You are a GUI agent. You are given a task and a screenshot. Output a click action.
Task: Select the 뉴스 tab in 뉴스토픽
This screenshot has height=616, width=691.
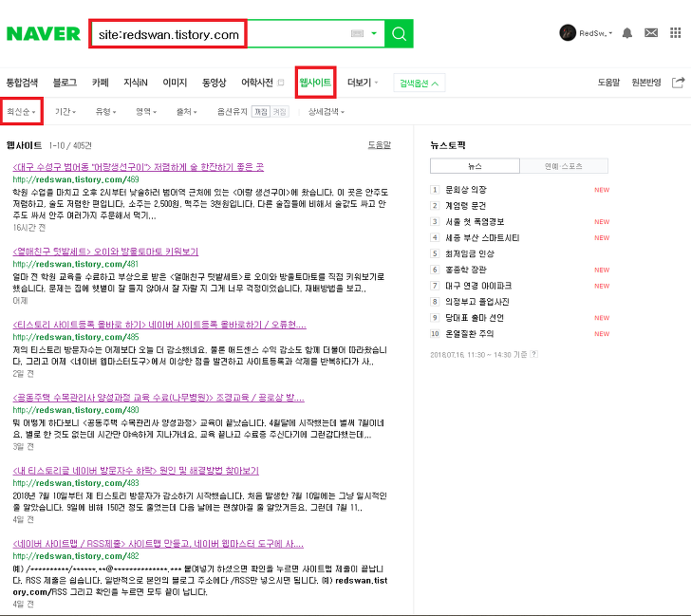[475, 166]
